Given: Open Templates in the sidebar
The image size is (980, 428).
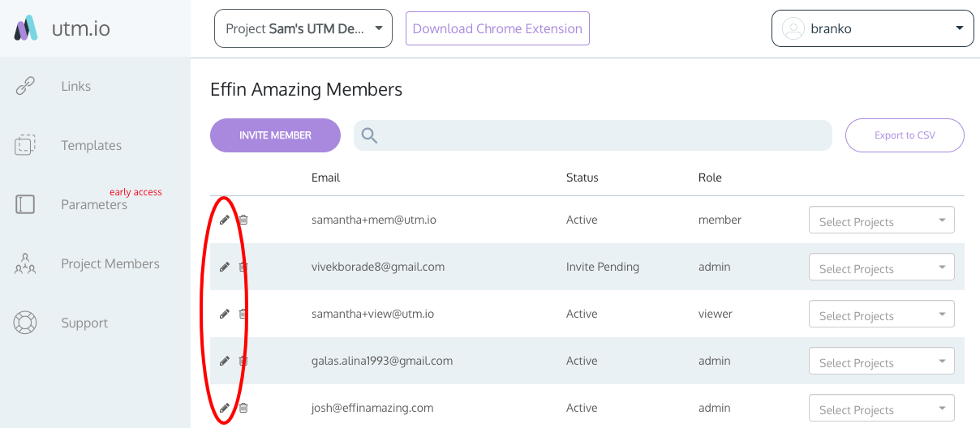Looking at the screenshot, I should point(91,145).
